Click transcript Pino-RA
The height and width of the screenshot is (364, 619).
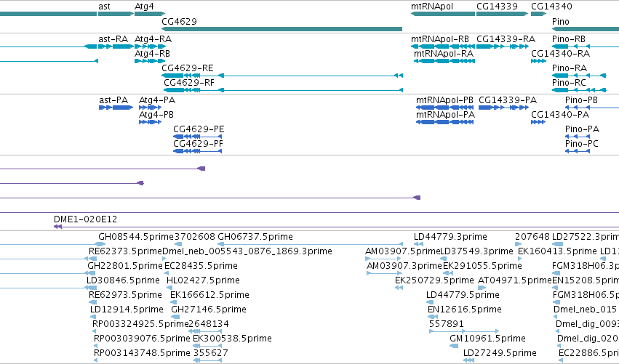tap(579, 76)
